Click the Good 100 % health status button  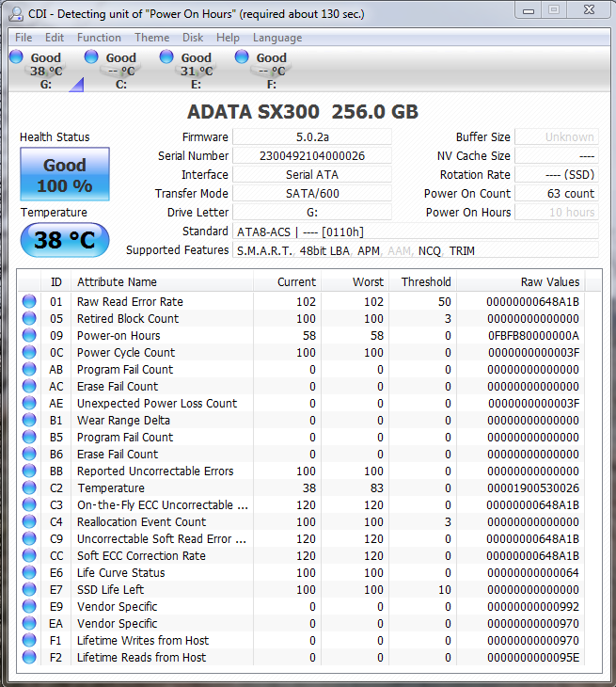click(65, 175)
